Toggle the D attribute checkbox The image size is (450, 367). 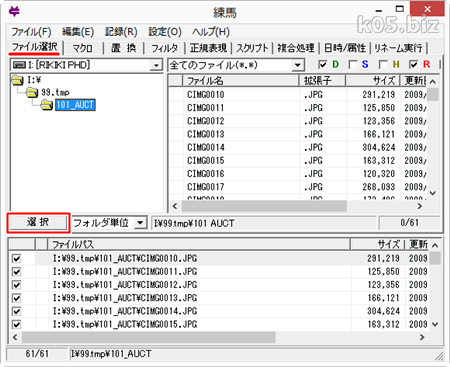point(322,64)
